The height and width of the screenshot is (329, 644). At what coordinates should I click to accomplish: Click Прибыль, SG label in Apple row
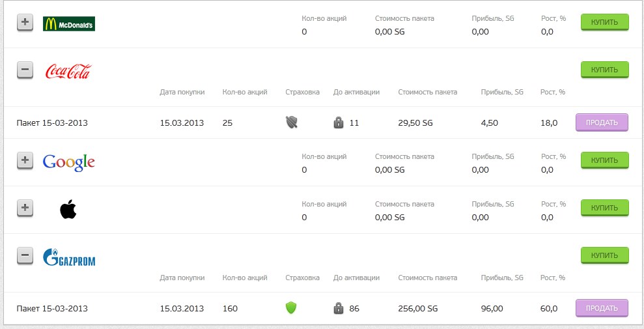(x=493, y=204)
